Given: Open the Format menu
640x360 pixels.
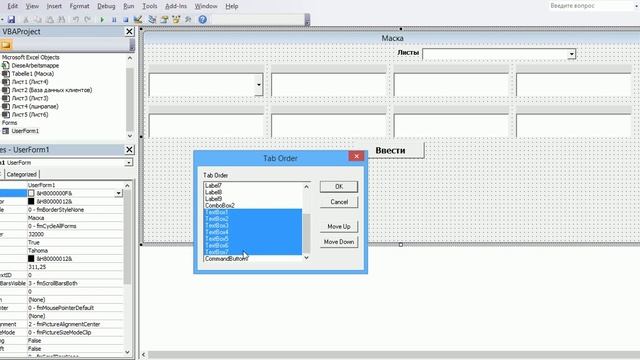Looking at the screenshot, I should click(80, 6).
